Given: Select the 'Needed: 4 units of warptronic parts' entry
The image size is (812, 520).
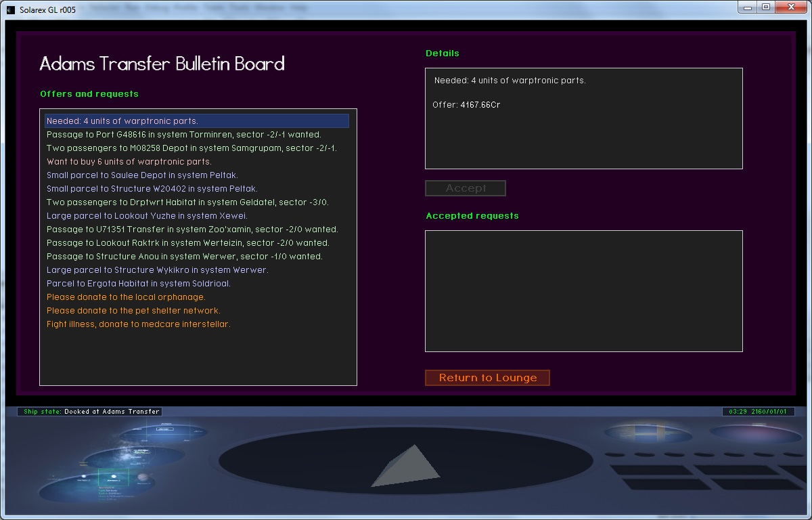Looking at the screenshot, I should click(122, 121).
